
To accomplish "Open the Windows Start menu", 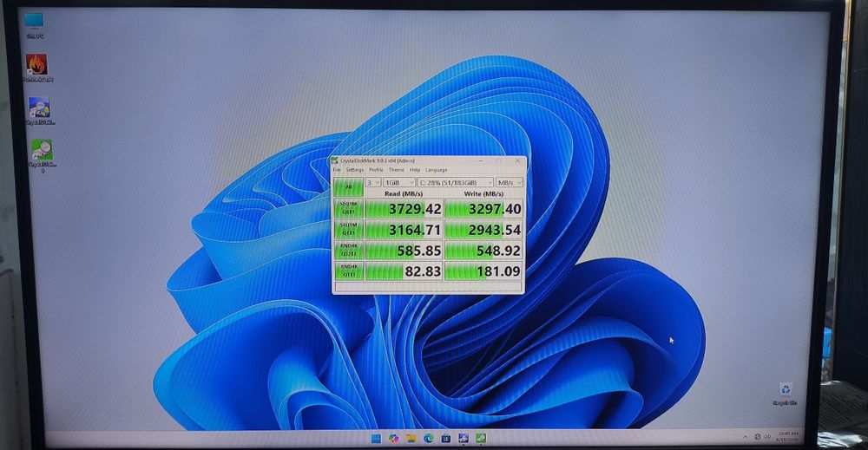I will 376,439.
